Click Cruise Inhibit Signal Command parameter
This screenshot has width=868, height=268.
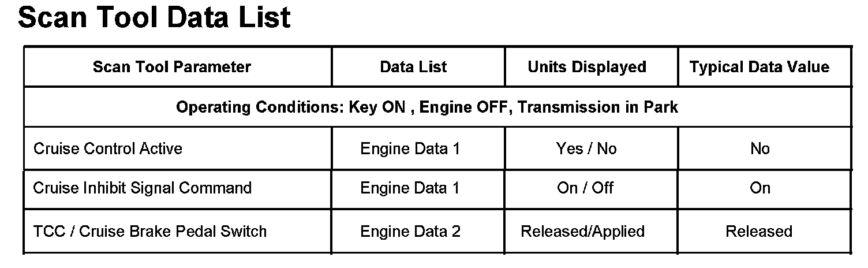143,188
